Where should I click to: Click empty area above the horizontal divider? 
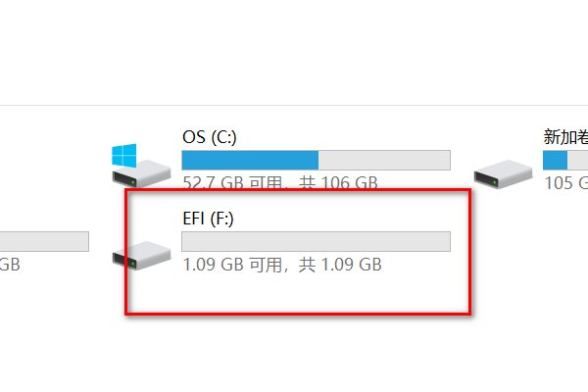[x=294, y=49]
